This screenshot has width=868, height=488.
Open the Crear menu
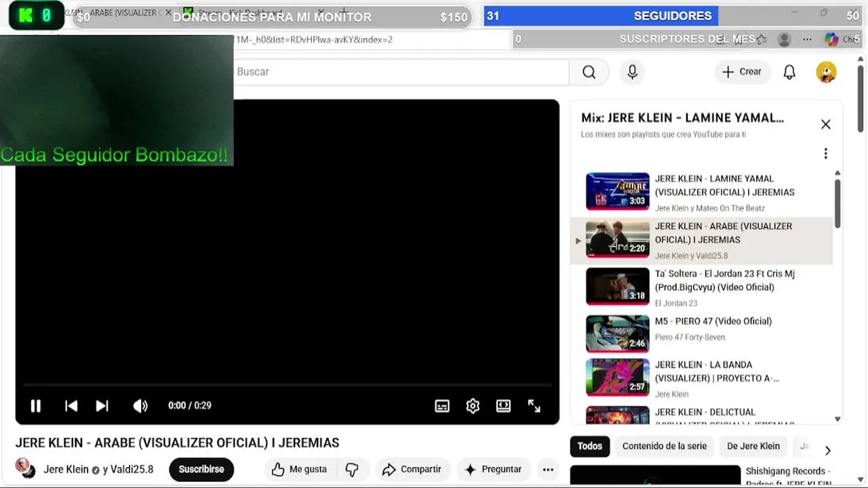[x=742, y=71]
